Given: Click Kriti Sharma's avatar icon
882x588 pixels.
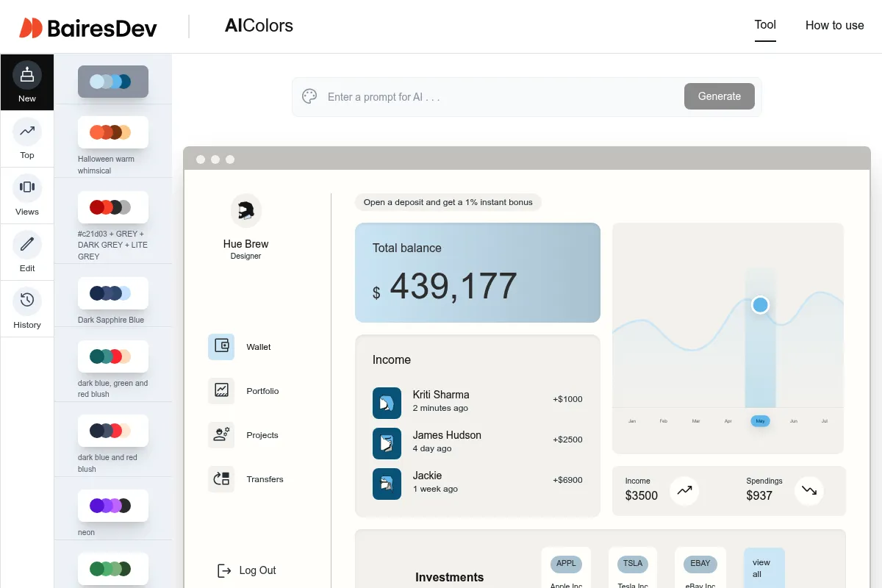Looking at the screenshot, I should click(387, 402).
